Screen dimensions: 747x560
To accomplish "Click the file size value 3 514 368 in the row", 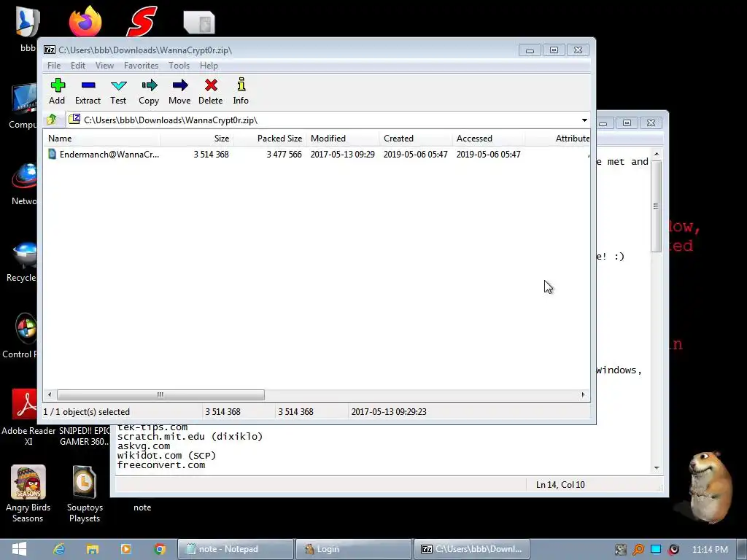I will pyautogui.click(x=211, y=155).
